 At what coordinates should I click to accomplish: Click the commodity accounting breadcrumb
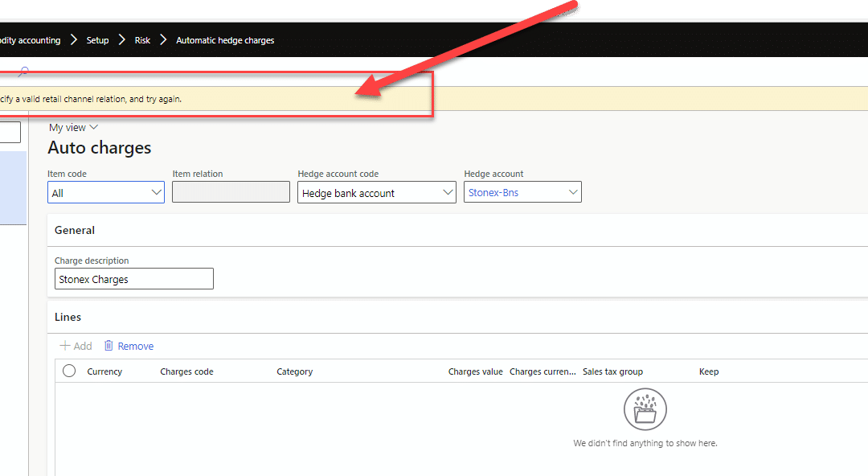coord(31,40)
